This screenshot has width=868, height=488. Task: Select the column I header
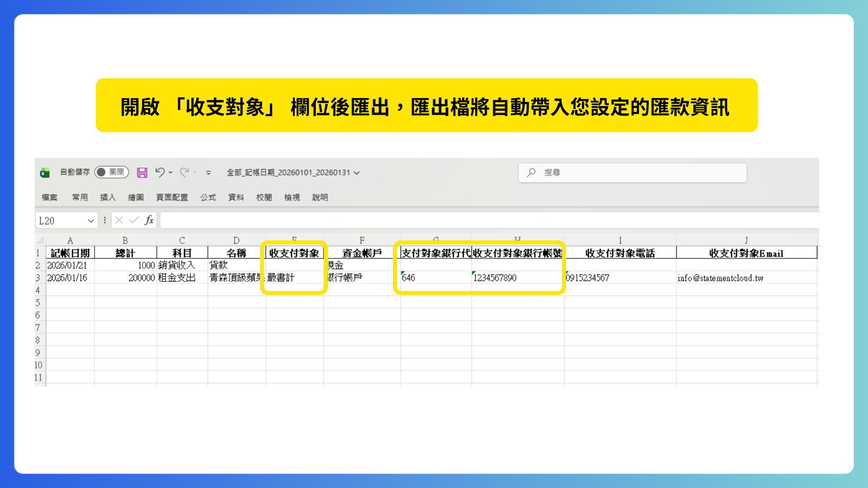coord(620,240)
